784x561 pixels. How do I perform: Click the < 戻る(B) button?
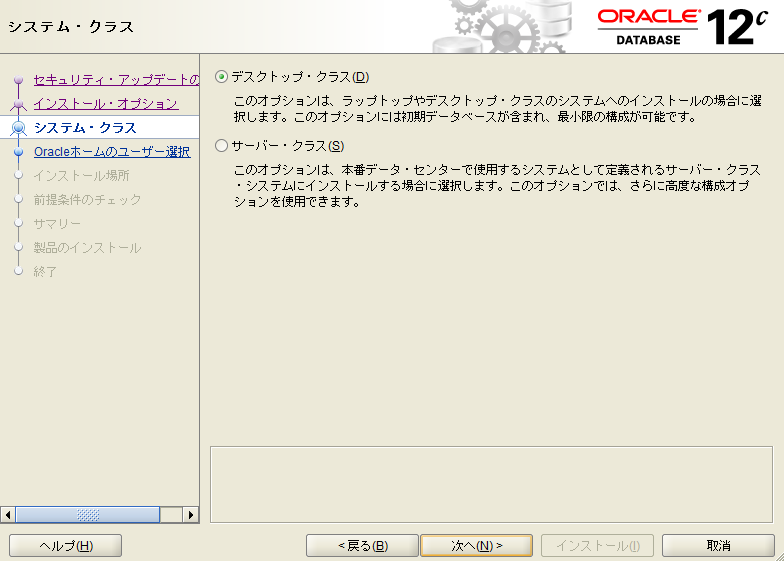point(362,546)
